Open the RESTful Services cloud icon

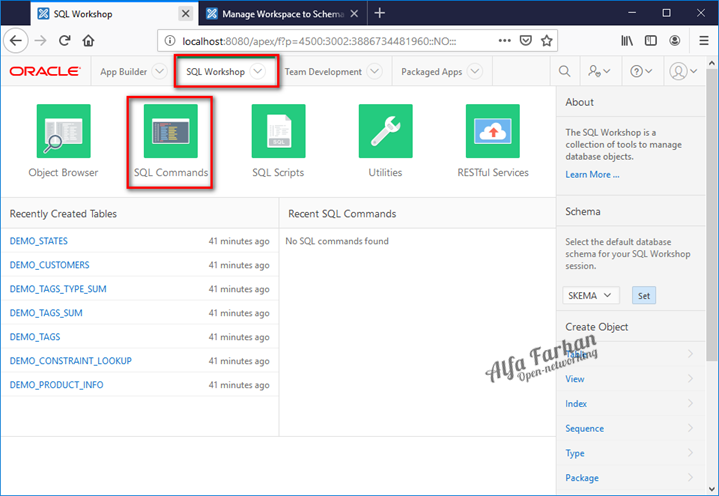point(493,131)
